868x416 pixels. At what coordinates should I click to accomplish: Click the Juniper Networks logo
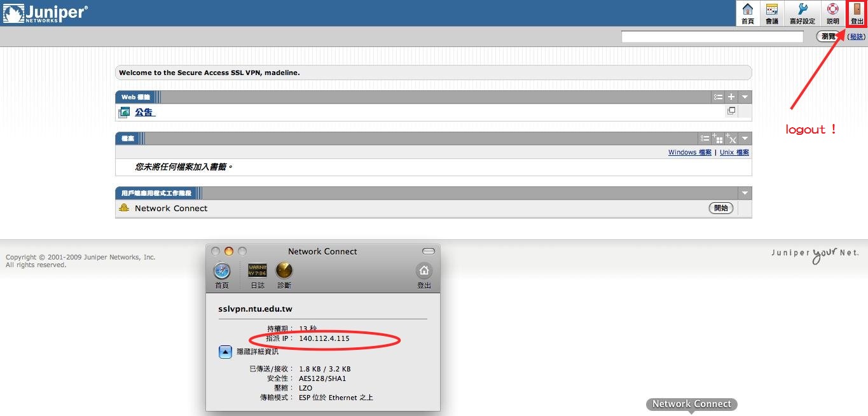45,13
